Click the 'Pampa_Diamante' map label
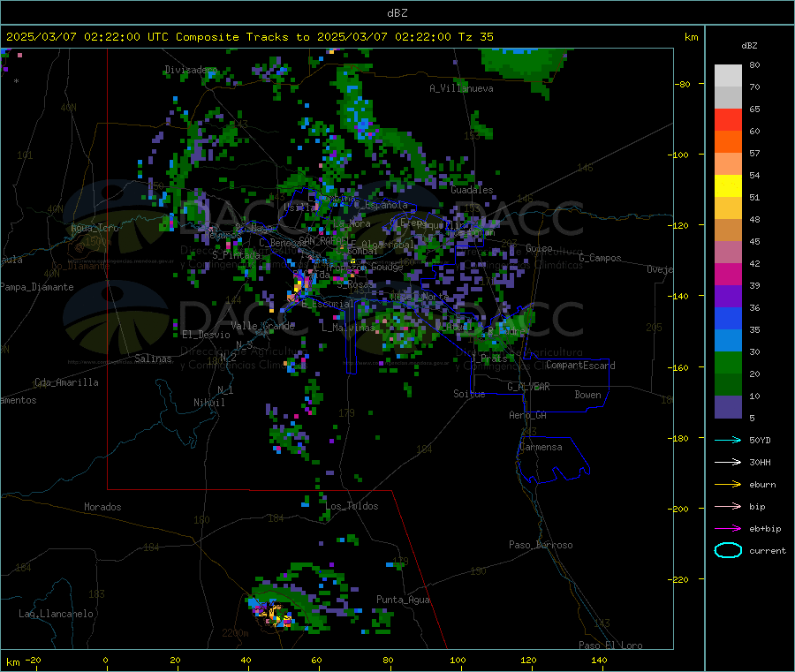The image size is (795, 672). [x=37, y=287]
